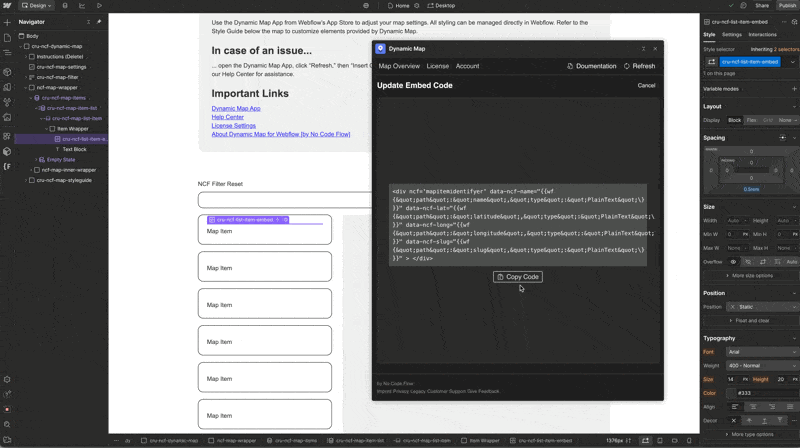This screenshot has height=448, width=800.
Task: Open Account tab in Dynamic Map
Action: 467,66
